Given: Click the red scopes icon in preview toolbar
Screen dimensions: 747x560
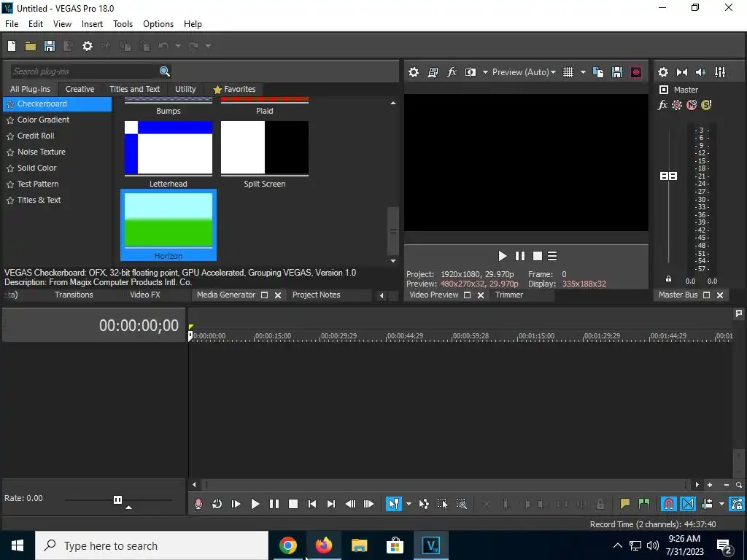Looking at the screenshot, I should coord(636,72).
